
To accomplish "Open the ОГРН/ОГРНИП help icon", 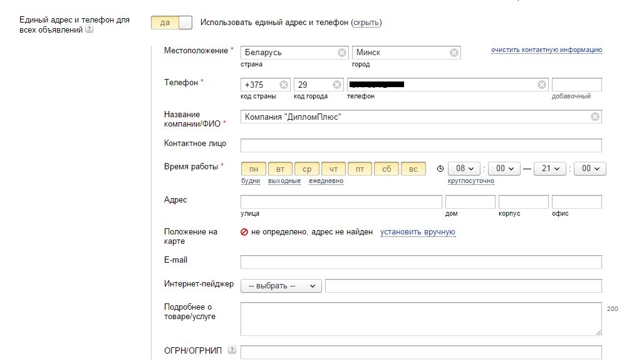I will [232, 350].
